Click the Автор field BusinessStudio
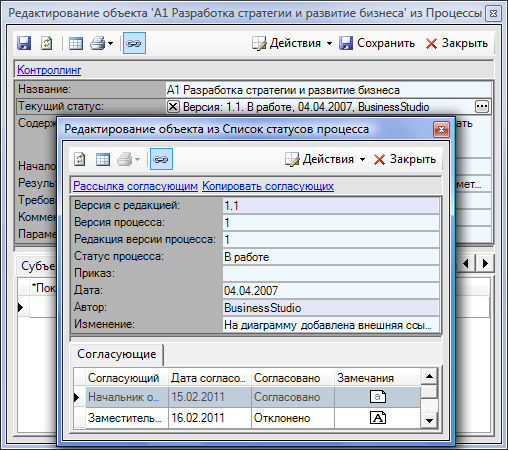Viewport: 508px width, 450px height. [331, 308]
